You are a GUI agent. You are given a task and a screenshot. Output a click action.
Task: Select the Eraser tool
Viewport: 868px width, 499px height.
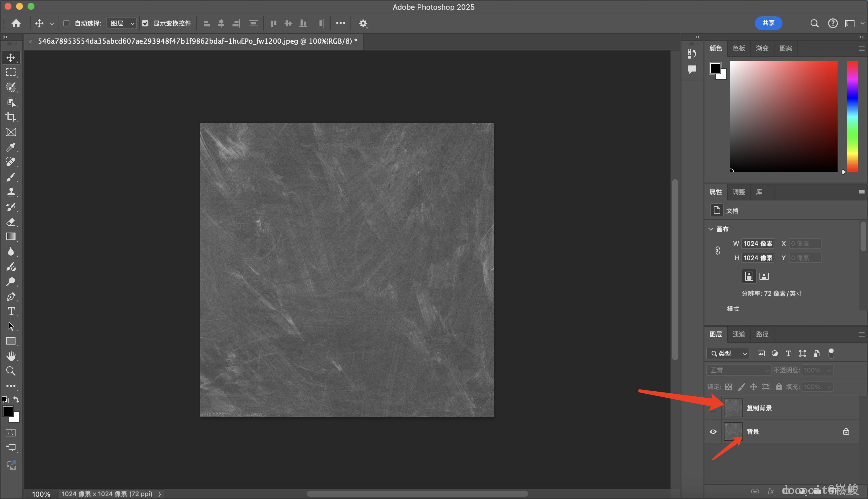click(11, 222)
